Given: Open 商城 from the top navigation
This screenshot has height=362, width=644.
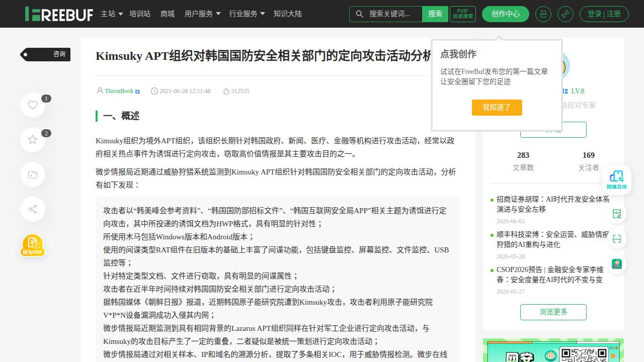Looking at the screenshot, I should 168,14.
